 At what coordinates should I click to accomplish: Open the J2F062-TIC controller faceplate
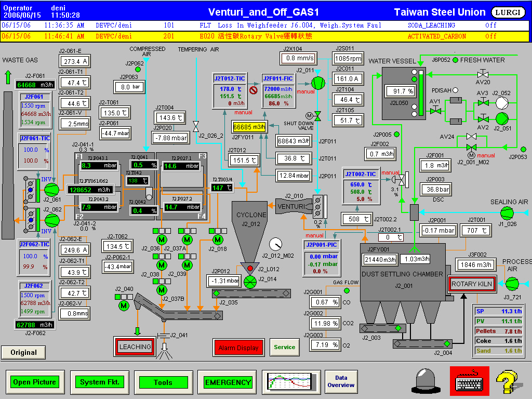tap(34, 258)
